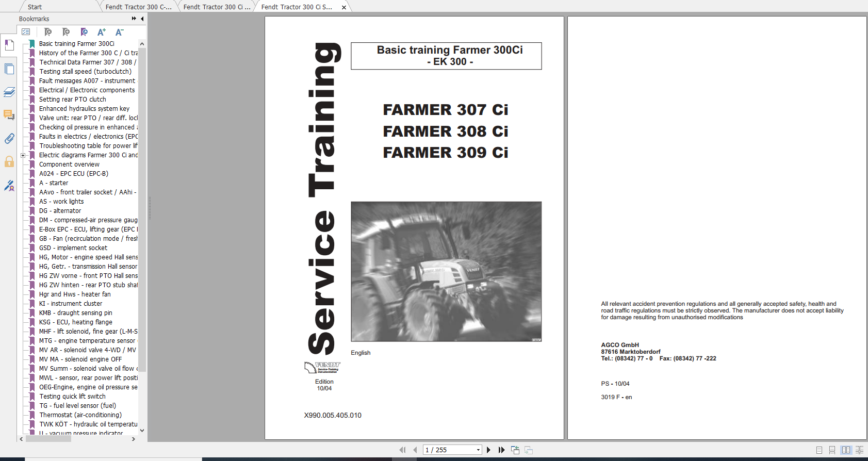
Task: Increase bookmark font size
Action: coord(102,32)
